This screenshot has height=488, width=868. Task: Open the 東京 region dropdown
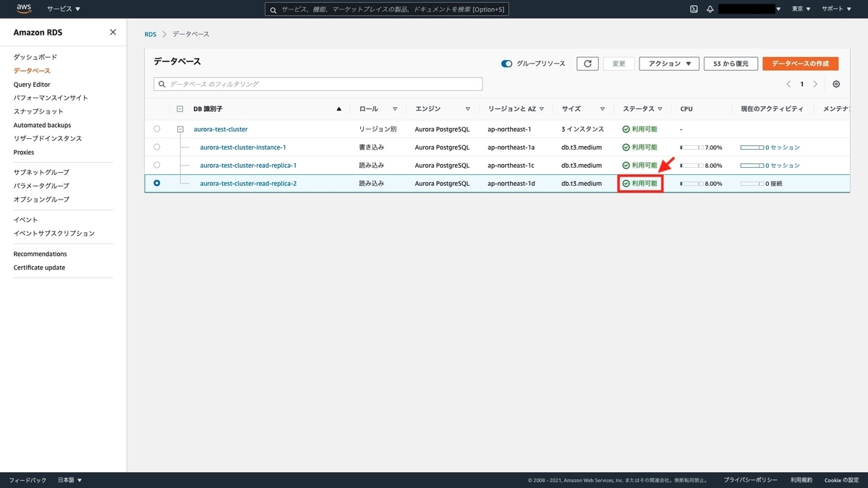[801, 9]
